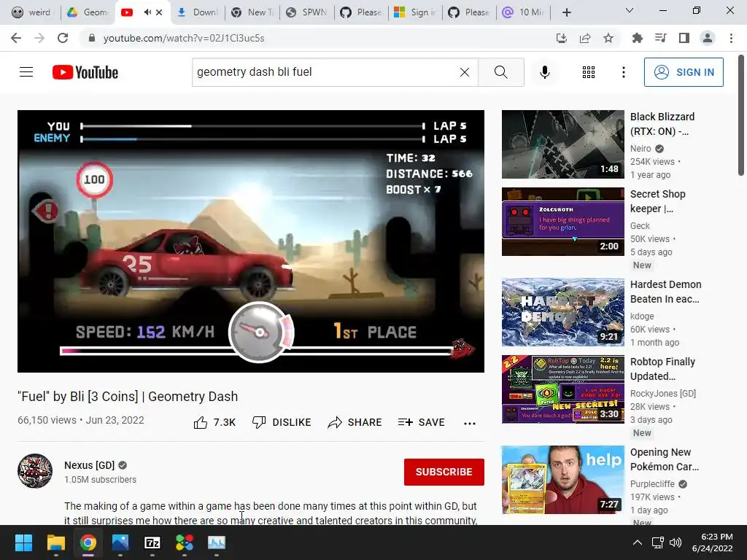The image size is (747, 560).
Task: Start voice search with microphone
Action: coord(544,72)
